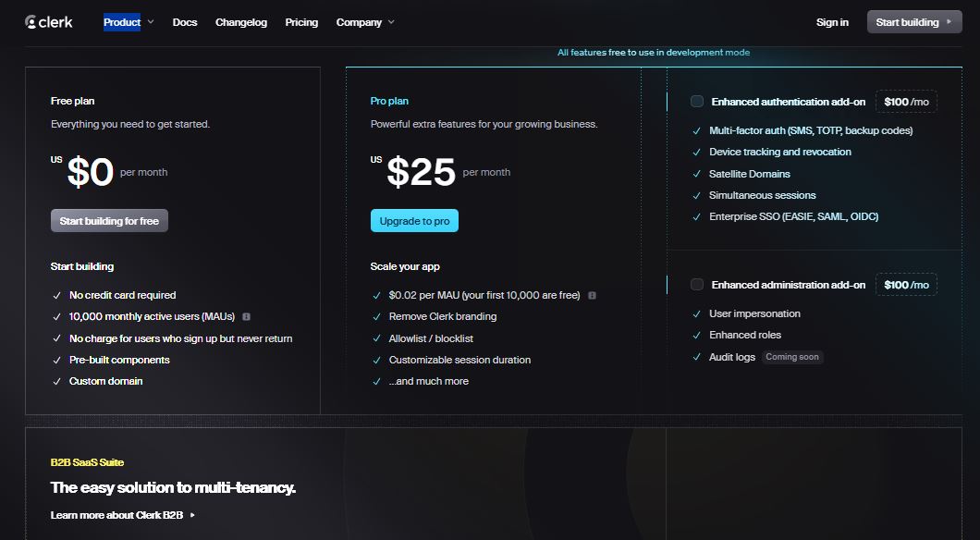Click the Coming soon badge beside Audit logs

tap(792, 356)
